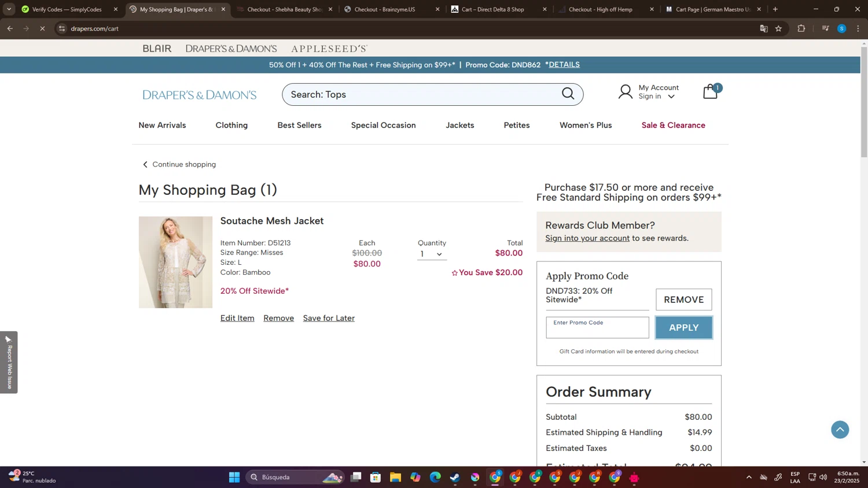868x488 pixels.
Task: Click Save for Later link
Action: click(329, 318)
